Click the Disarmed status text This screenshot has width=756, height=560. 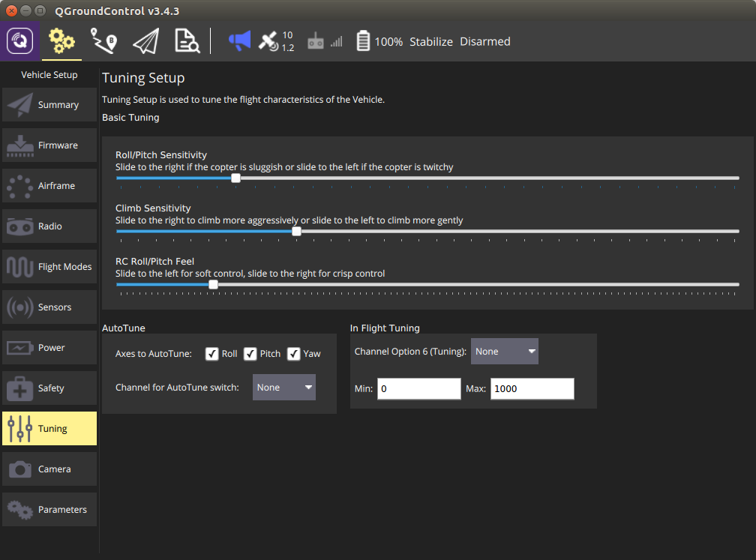[x=484, y=42]
